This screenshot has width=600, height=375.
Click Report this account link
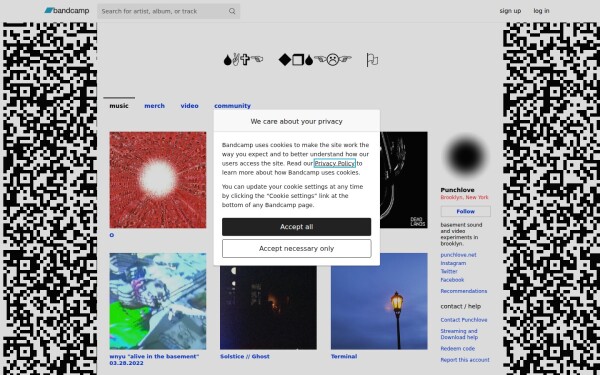coord(465,360)
